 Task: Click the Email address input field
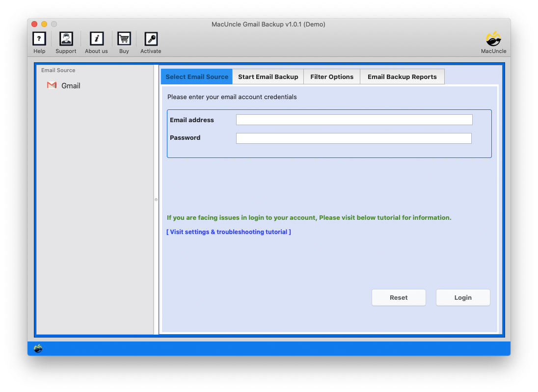click(353, 119)
